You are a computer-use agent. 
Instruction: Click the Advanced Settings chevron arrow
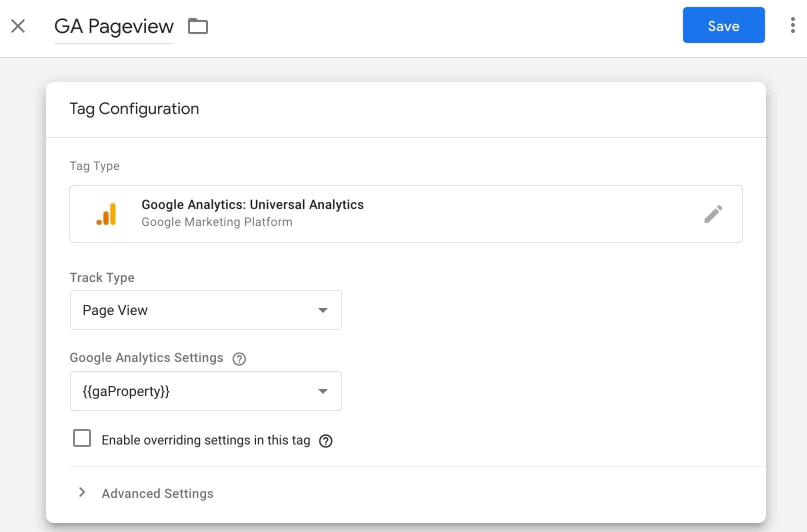81,492
